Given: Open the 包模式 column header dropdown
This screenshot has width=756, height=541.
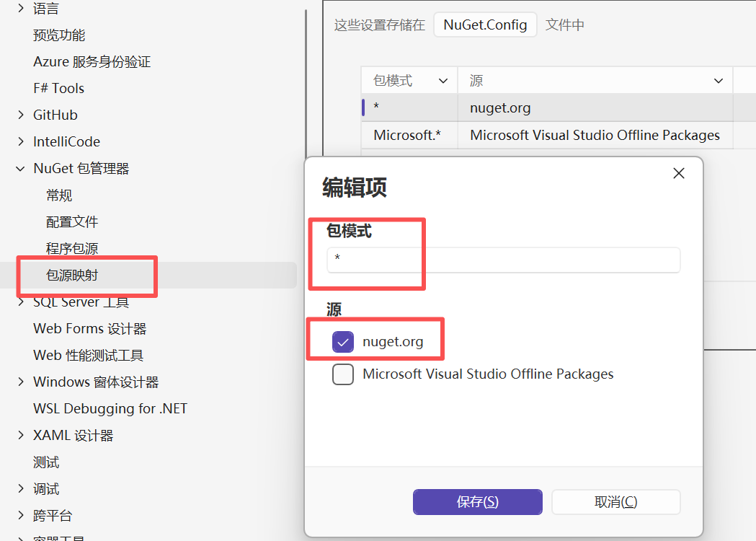Looking at the screenshot, I should click(443, 81).
